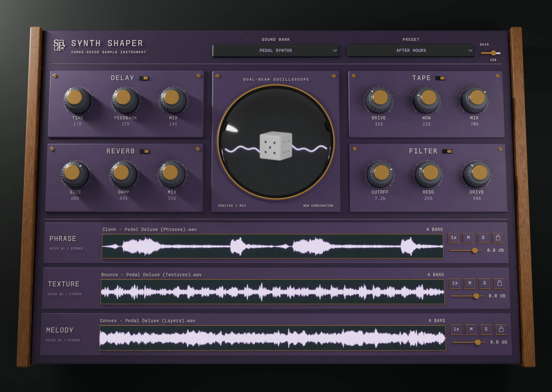Click the Filter DRIVE knob
The height and width of the screenshot is (392, 552).
[477, 174]
